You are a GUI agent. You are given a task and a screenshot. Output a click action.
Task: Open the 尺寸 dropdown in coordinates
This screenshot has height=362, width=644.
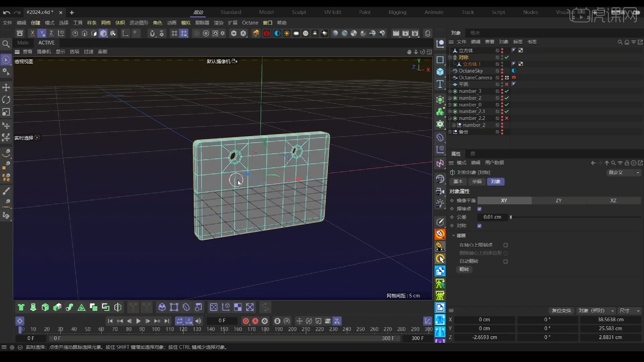pos(630,311)
